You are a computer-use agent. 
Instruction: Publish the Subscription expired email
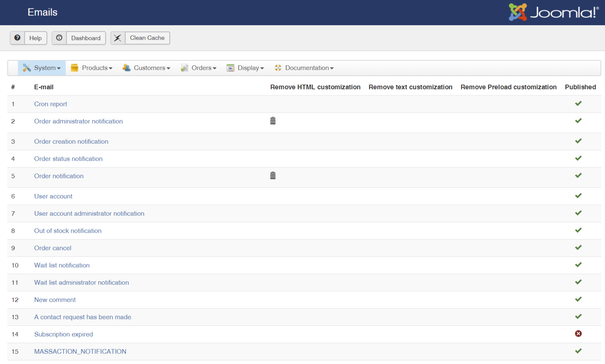pyautogui.click(x=578, y=334)
